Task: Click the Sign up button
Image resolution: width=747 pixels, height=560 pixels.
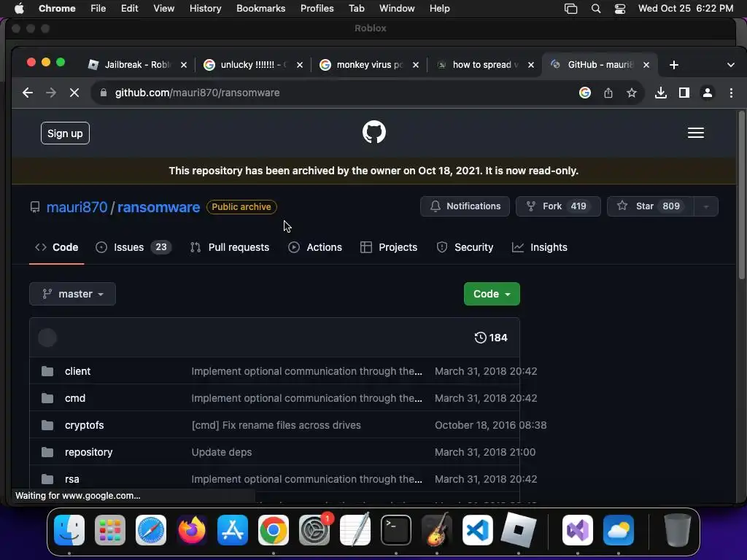Action: click(65, 133)
